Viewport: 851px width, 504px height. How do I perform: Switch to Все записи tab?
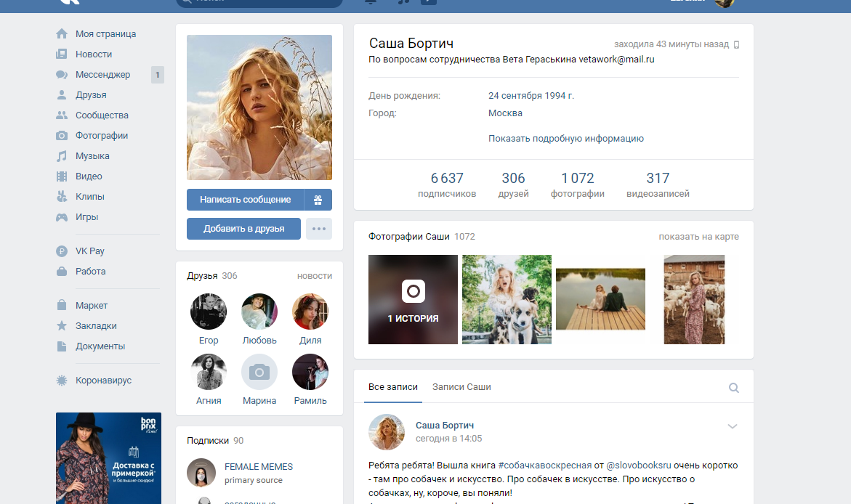393,387
